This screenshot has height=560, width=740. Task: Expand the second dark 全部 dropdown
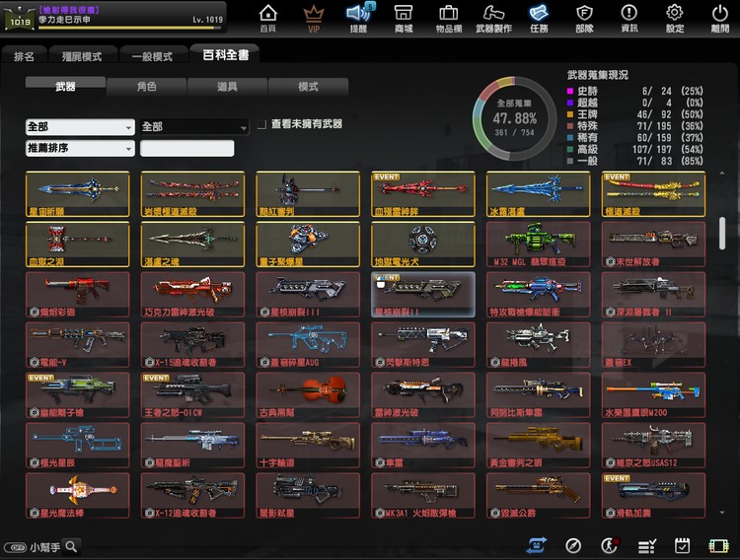194,127
